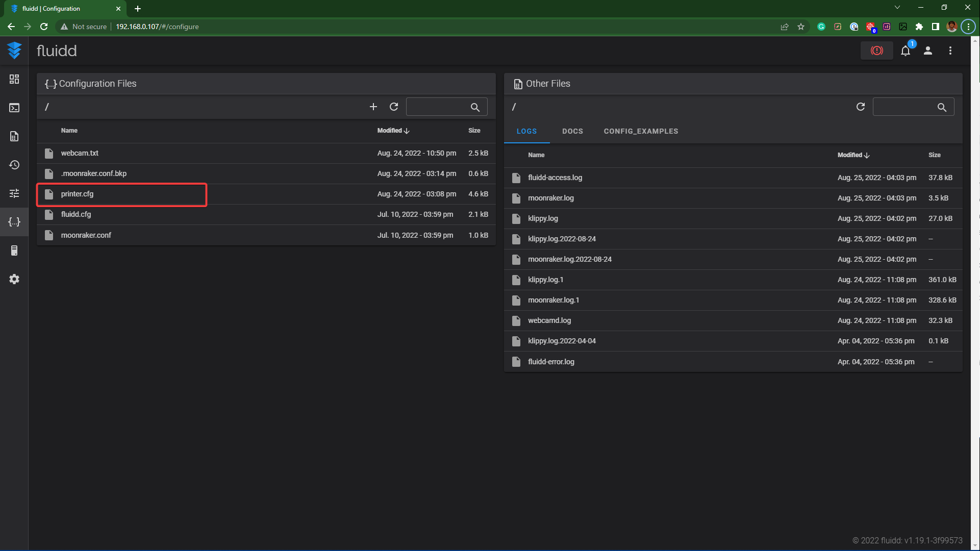This screenshot has height=551, width=980.
Task: Click the fluidd logo icon
Action: click(x=14, y=51)
